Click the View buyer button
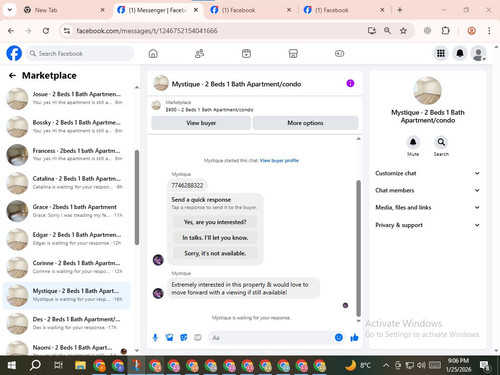Screen dimensions: 500x375 pyautogui.click(x=201, y=123)
